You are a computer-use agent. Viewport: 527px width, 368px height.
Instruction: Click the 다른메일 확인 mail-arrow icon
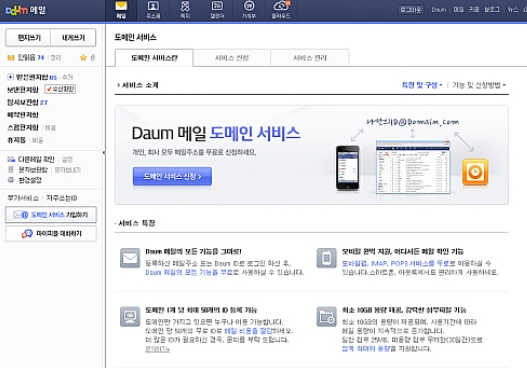11,159
